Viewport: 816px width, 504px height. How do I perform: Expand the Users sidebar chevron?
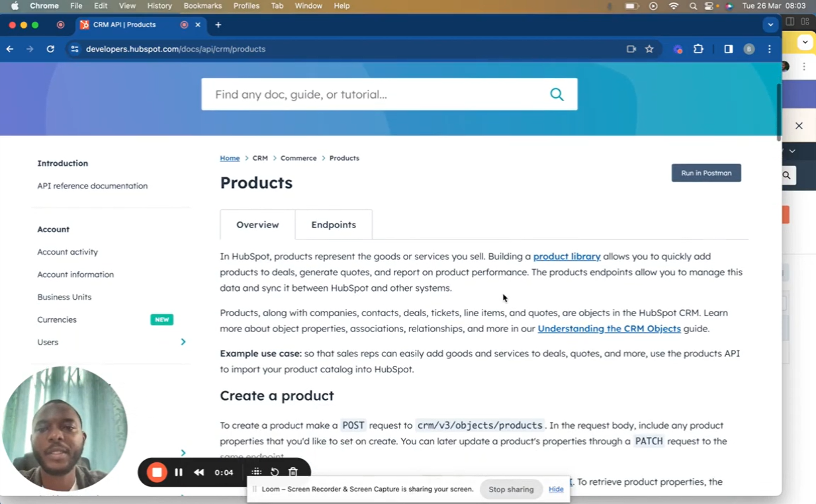click(183, 342)
